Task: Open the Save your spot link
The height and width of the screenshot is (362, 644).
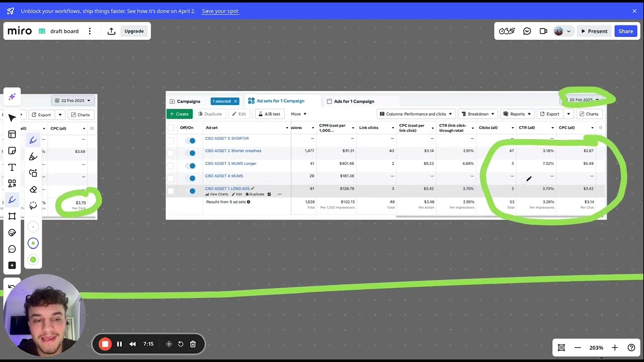Action: coord(220,11)
